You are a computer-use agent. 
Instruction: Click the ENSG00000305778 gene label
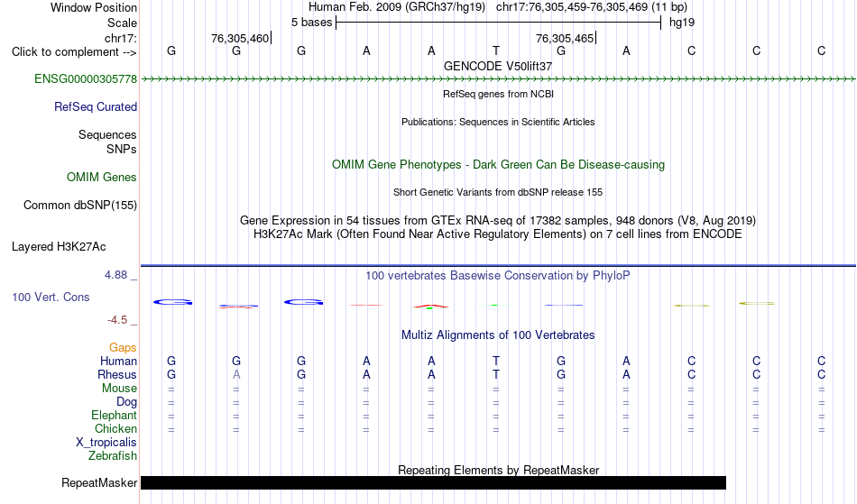click(x=86, y=79)
